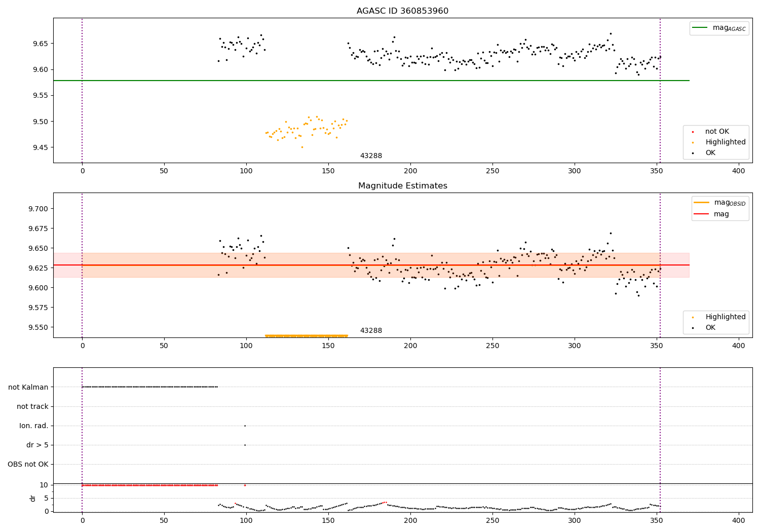Click the '100' x-tick under the Magnitude Estimates panel

246,346
